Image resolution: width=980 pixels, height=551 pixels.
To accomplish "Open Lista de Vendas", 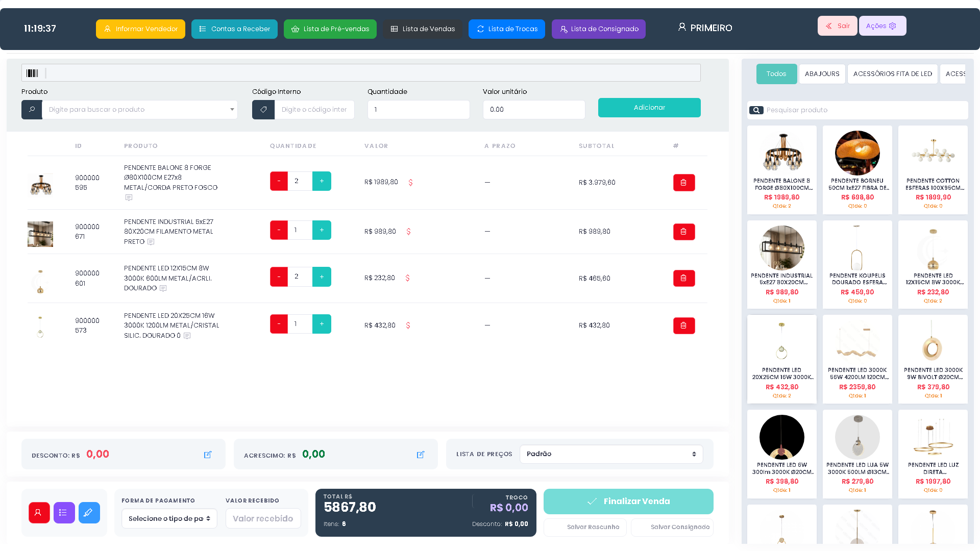I will coord(423,29).
